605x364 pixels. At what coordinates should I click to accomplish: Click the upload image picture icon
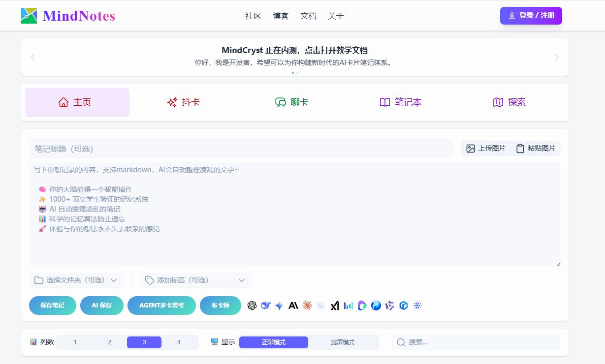[x=471, y=149]
